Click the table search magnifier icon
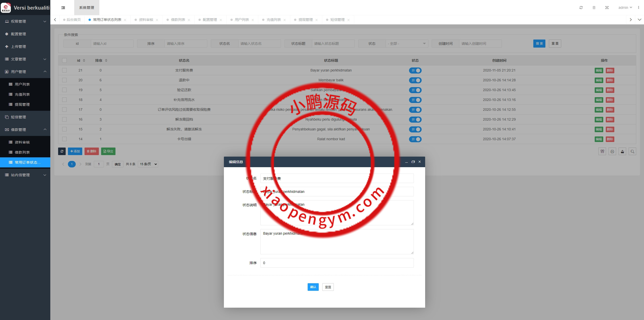The height and width of the screenshot is (320, 644). 632,151
